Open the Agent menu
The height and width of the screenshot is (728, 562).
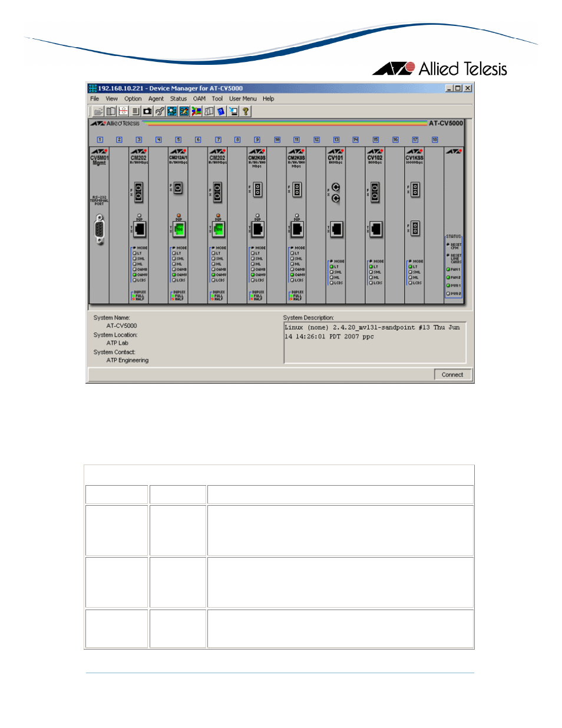pyautogui.click(x=156, y=99)
